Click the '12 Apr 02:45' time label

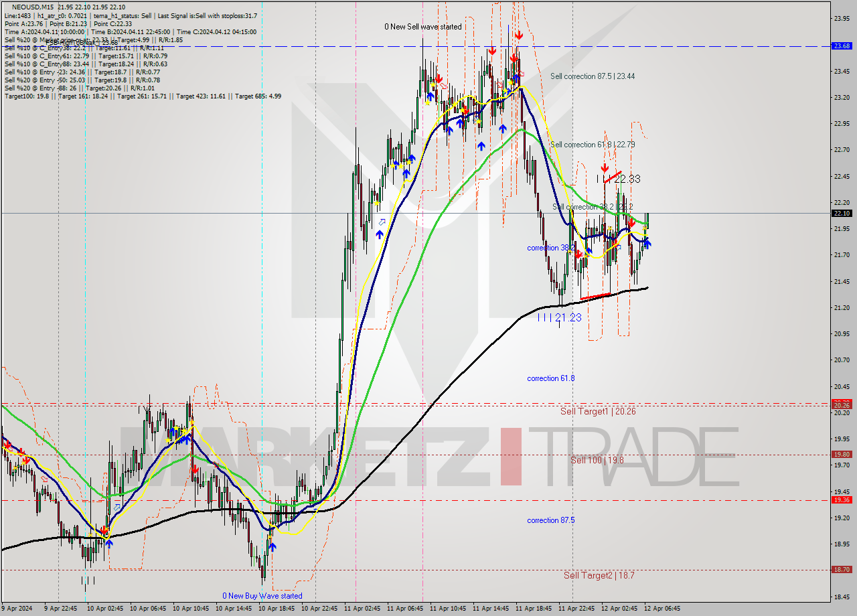tap(619, 609)
